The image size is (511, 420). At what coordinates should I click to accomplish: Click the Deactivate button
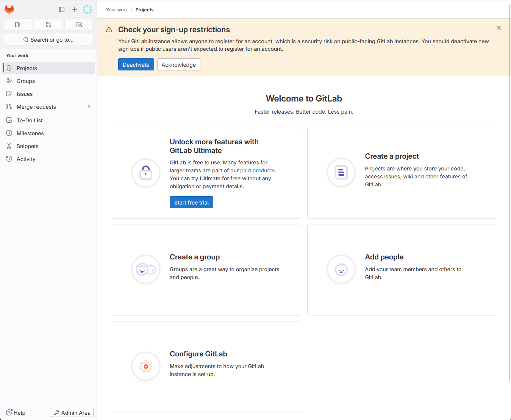click(x=136, y=64)
